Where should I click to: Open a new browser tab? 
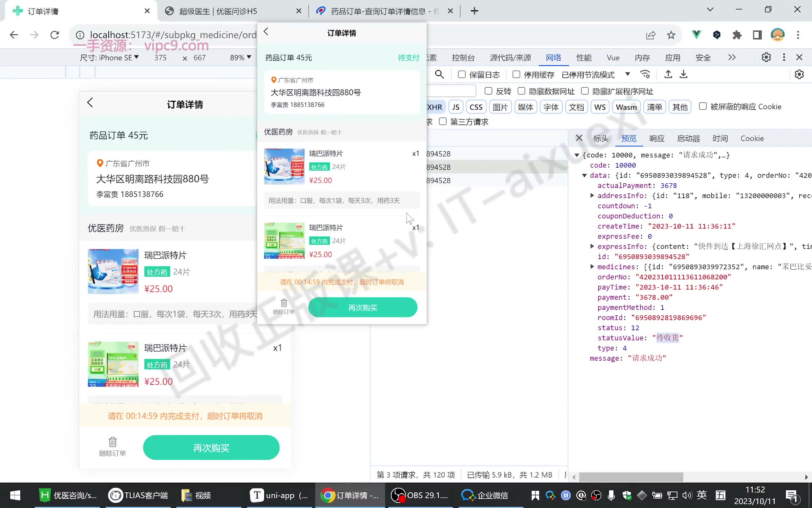point(474,11)
